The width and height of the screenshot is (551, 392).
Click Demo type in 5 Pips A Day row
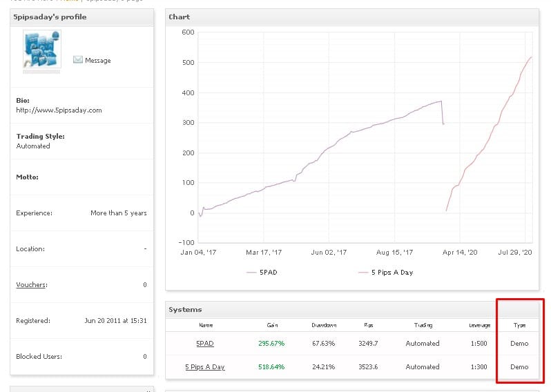point(519,366)
